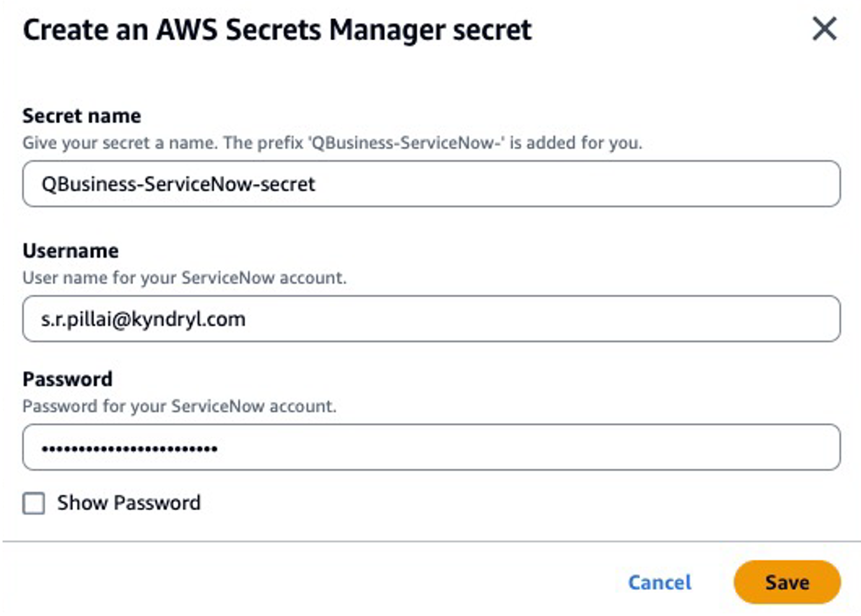Click the masked password dots
The image size is (861, 616).
(129, 449)
